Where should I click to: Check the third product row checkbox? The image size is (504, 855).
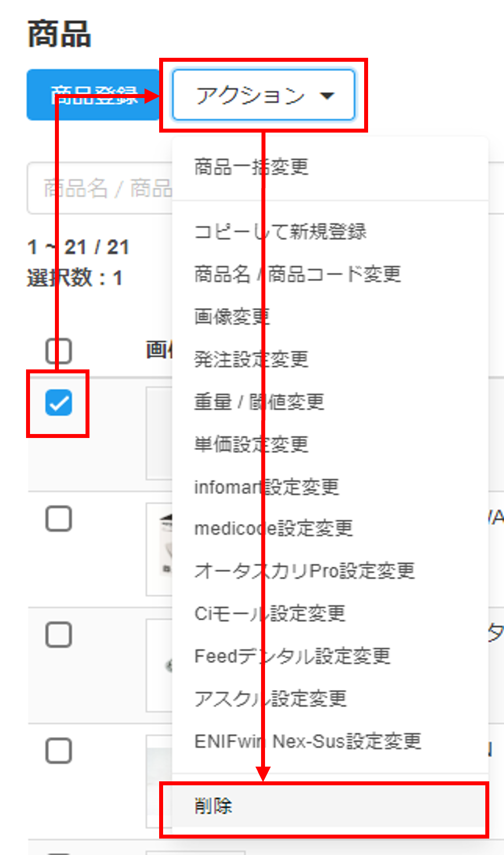click(58, 635)
